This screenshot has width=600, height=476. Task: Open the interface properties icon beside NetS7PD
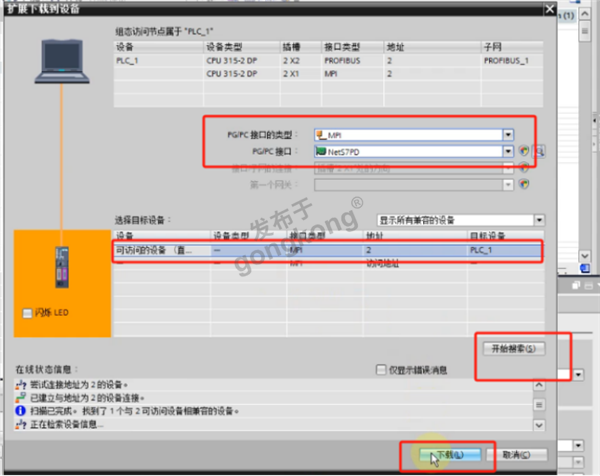524,151
